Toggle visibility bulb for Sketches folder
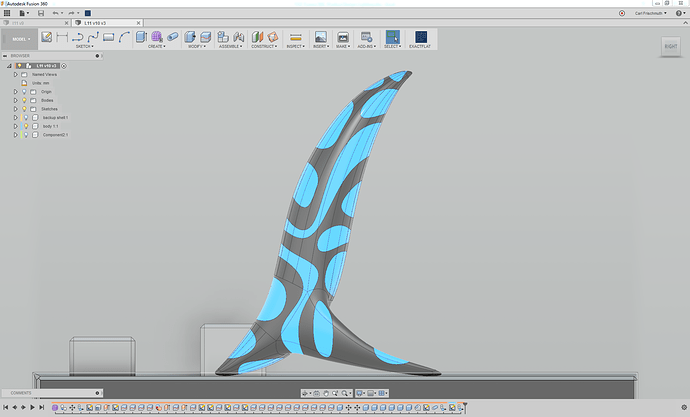The height and width of the screenshot is (417, 690). [24, 109]
